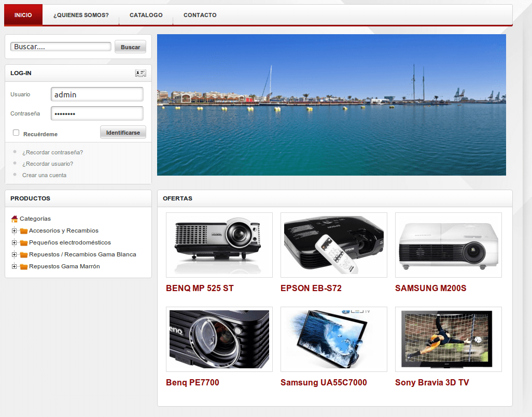Open the Sony Bravia 3D TV thumbnail

pos(448,339)
